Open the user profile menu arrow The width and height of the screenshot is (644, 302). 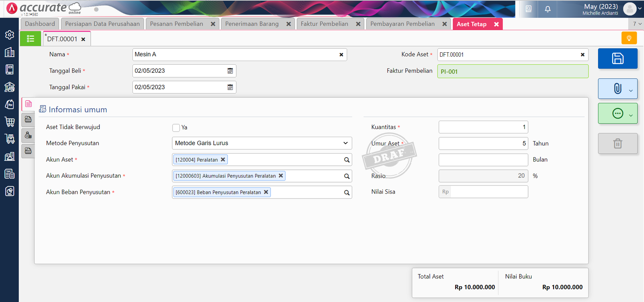[x=640, y=8]
